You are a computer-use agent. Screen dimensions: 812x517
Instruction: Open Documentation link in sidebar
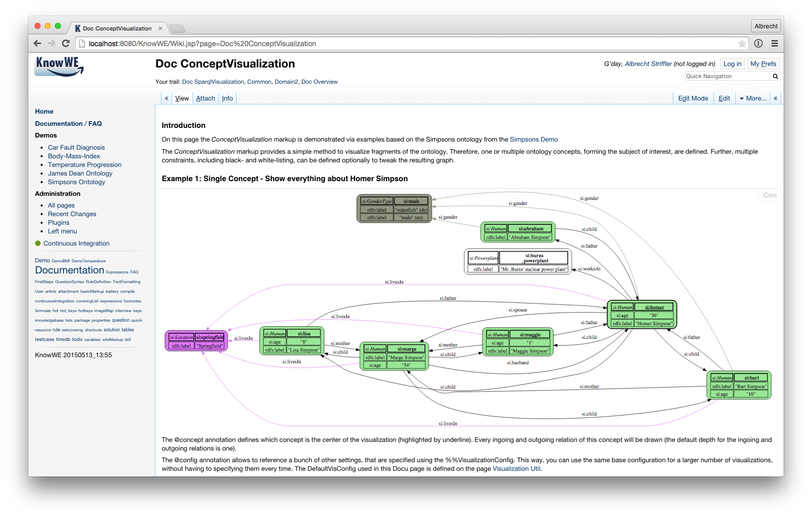[x=59, y=124]
